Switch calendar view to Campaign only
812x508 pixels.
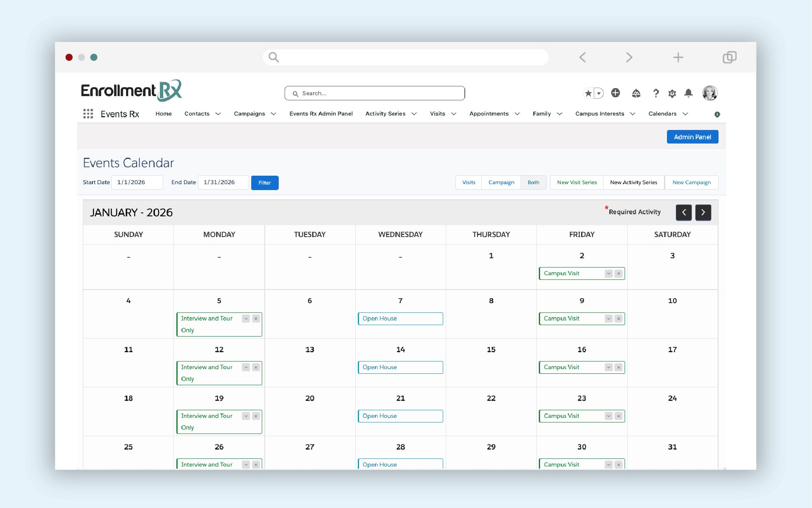tap(501, 182)
